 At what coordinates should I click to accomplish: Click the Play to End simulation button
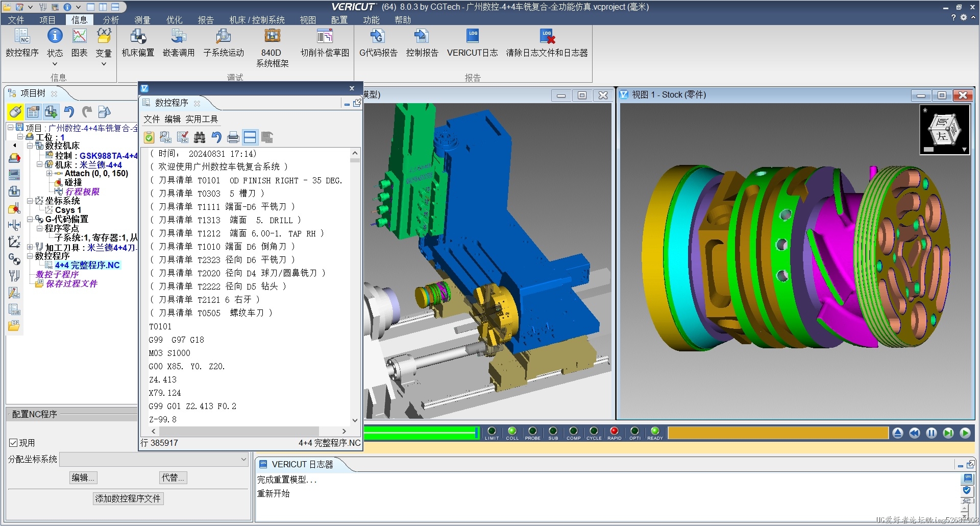click(965, 433)
